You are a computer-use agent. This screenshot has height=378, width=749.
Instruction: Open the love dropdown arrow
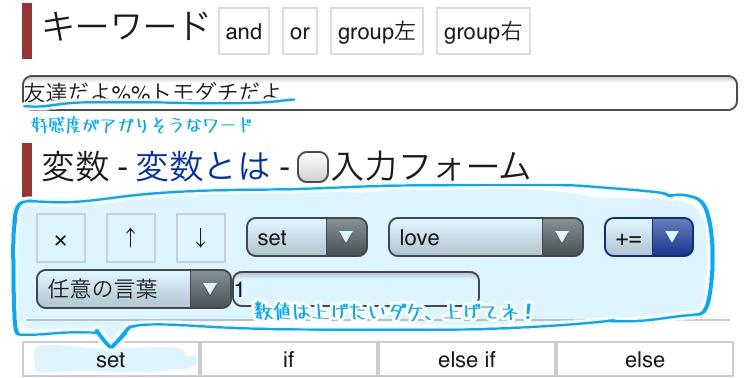(x=562, y=237)
